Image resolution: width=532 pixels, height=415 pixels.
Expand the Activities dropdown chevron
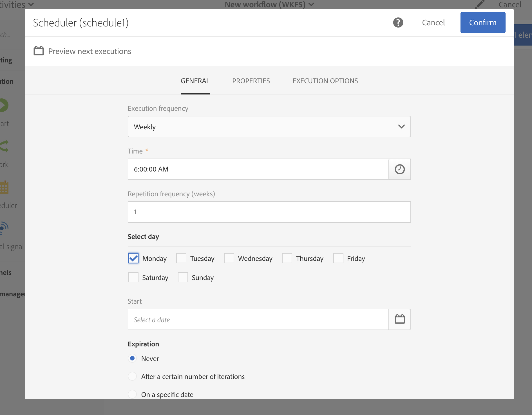[x=31, y=4]
